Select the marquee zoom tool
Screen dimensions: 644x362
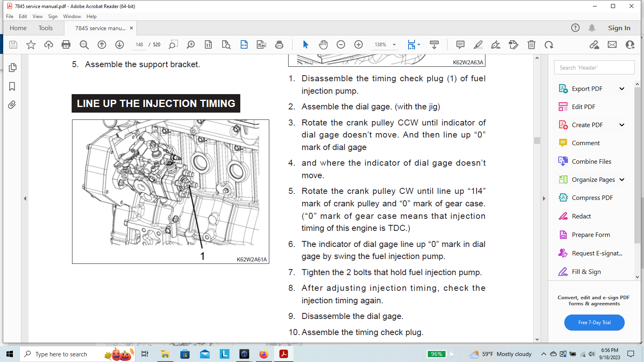(173, 45)
